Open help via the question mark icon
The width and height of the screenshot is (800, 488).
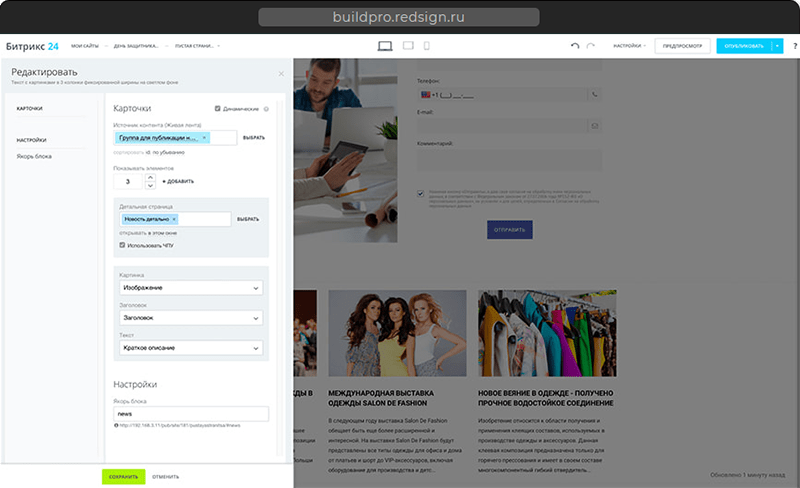(795, 46)
